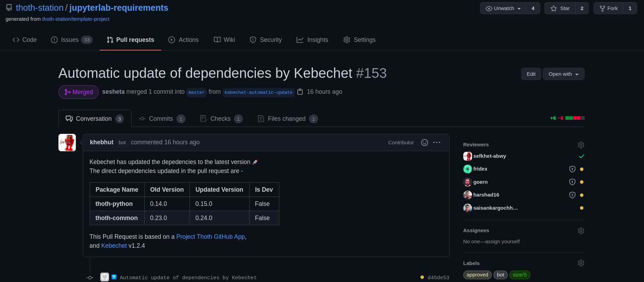Select the Conversation tab
The width and height of the screenshot is (644, 282).
coord(95,119)
